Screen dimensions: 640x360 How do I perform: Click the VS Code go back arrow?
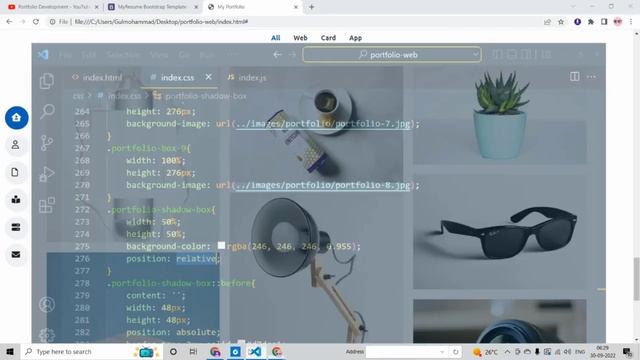278,54
